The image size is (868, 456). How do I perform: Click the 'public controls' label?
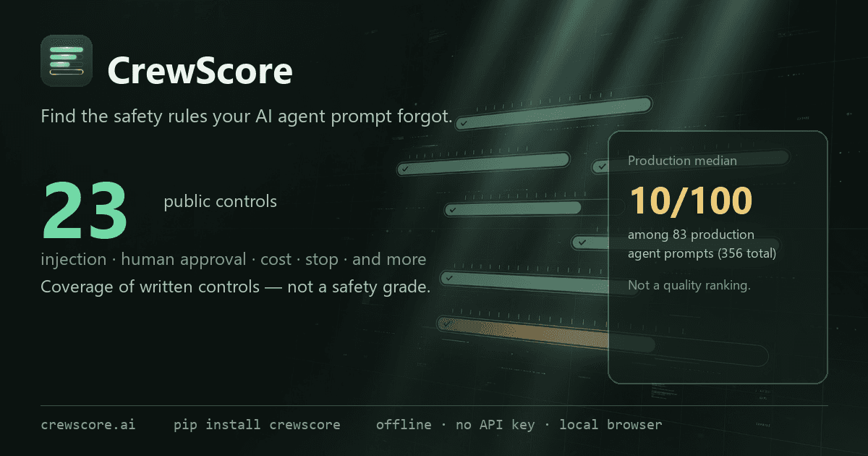(x=221, y=201)
